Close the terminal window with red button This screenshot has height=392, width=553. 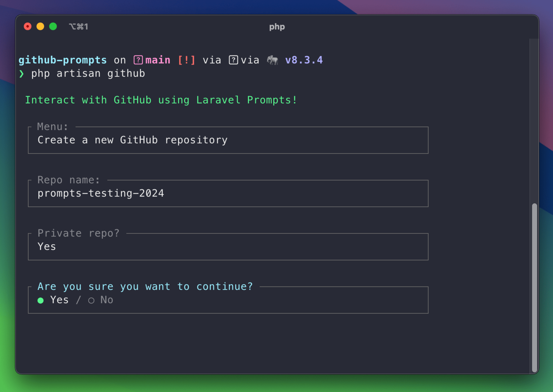(28, 26)
